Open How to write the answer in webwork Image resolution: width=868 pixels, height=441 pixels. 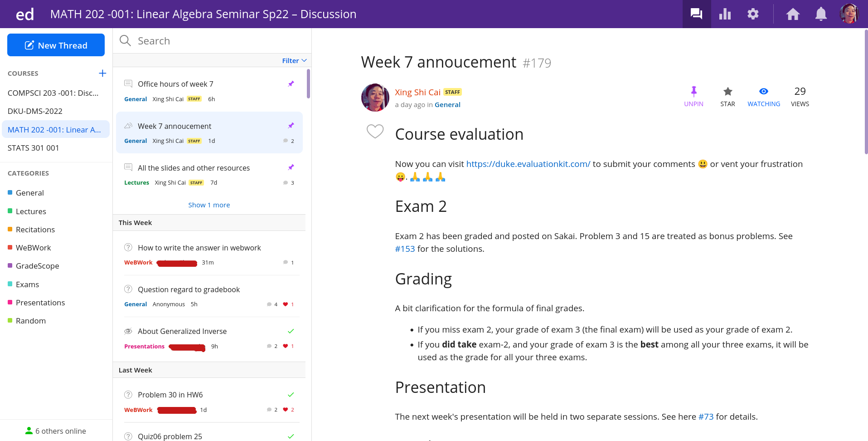[209, 255]
